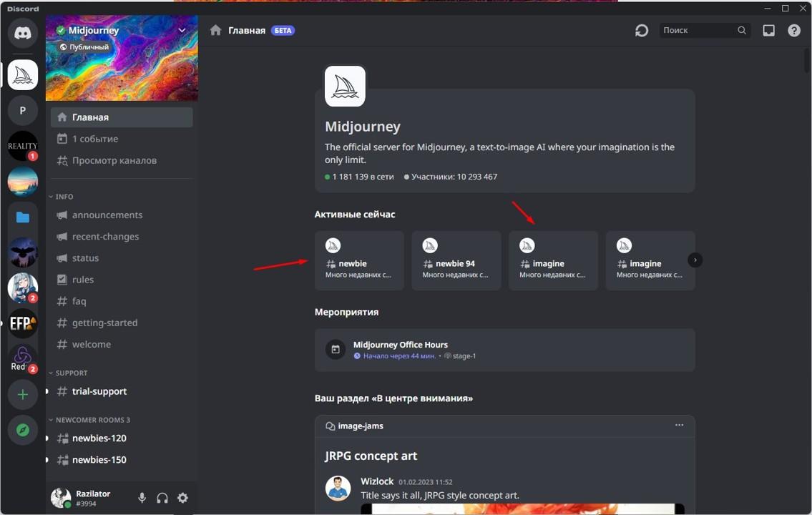Open the rules channel
Screen dimensions: 812x515
pos(122,280)
